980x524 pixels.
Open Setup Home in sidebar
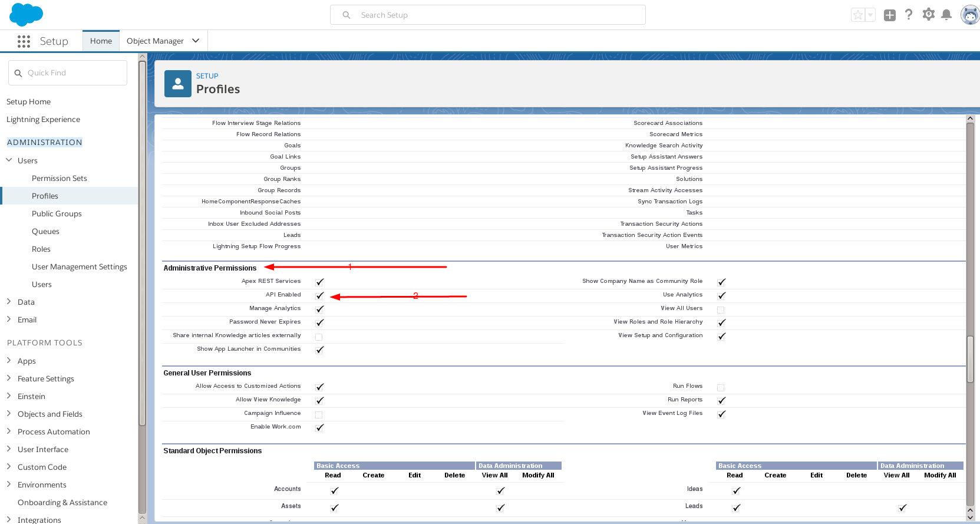tap(28, 101)
